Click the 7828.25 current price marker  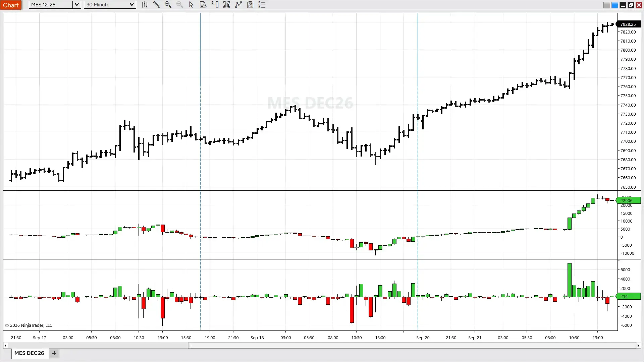click(628, 24)
